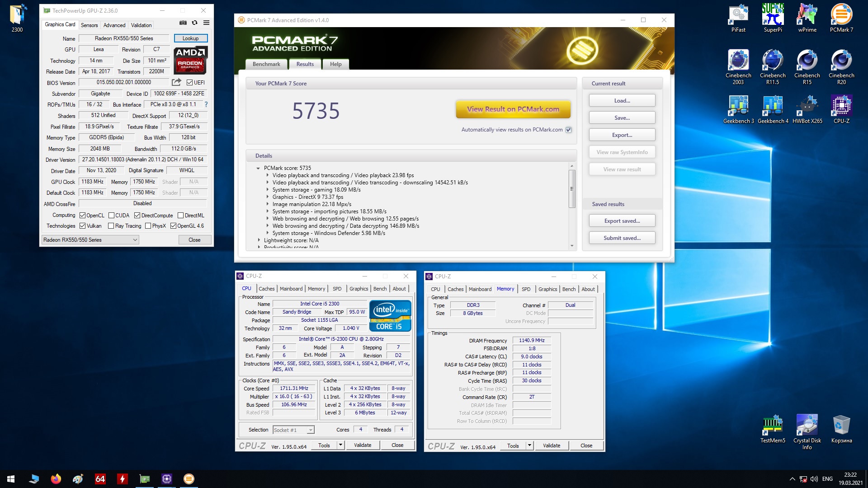Image resolution: width=868 pixels, height=488 pixels.
Task: Click the ENG language indicator in tray
Action: click(x=827, y=479)
